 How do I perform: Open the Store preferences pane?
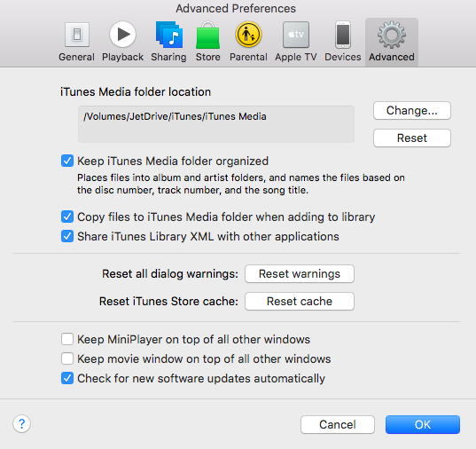pos(208,42)
